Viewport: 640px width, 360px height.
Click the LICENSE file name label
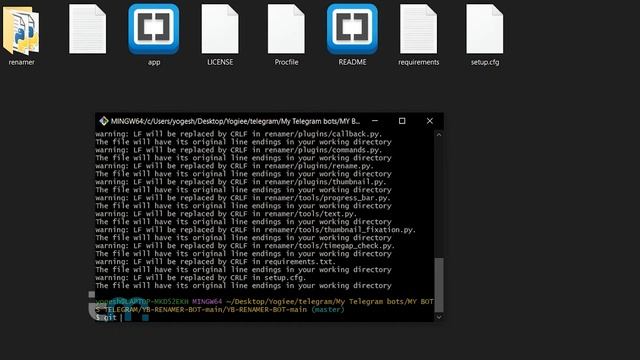(220, 62)
